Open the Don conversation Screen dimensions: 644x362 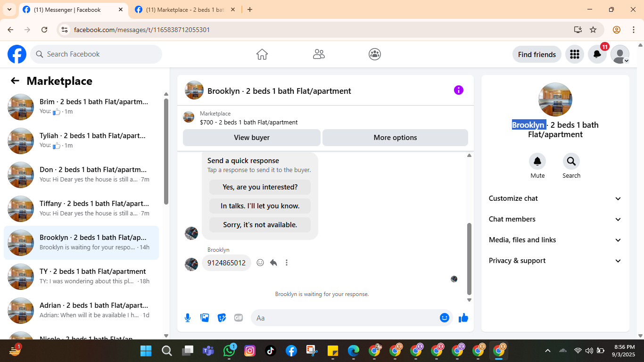click(81, 175)
